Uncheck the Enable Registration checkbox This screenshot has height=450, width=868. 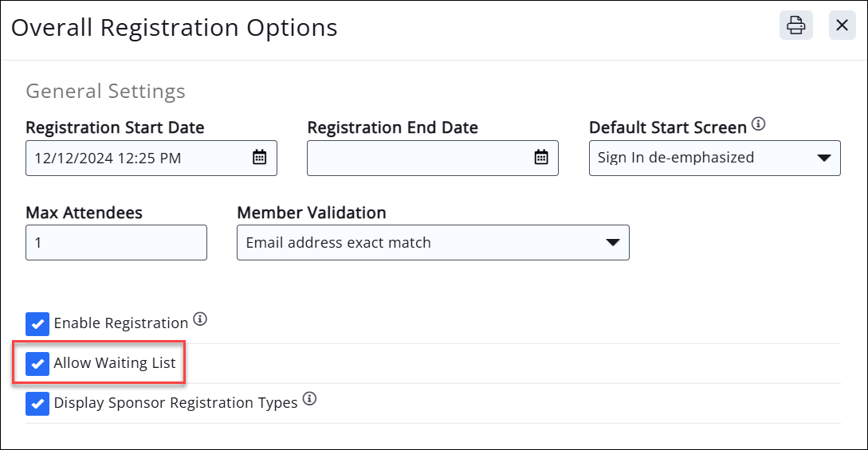pyautogui.click(x=37, y=324)
